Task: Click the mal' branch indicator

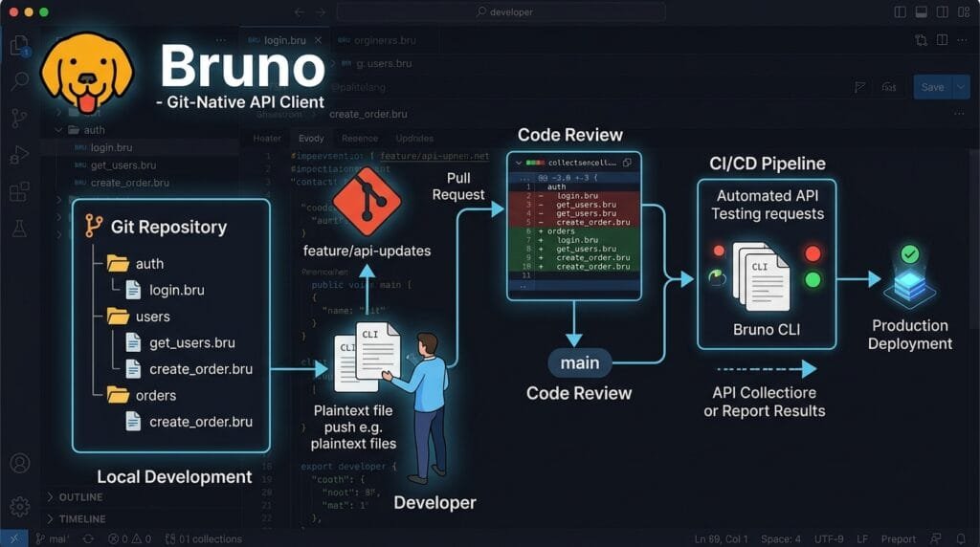Action: point(52,538)
